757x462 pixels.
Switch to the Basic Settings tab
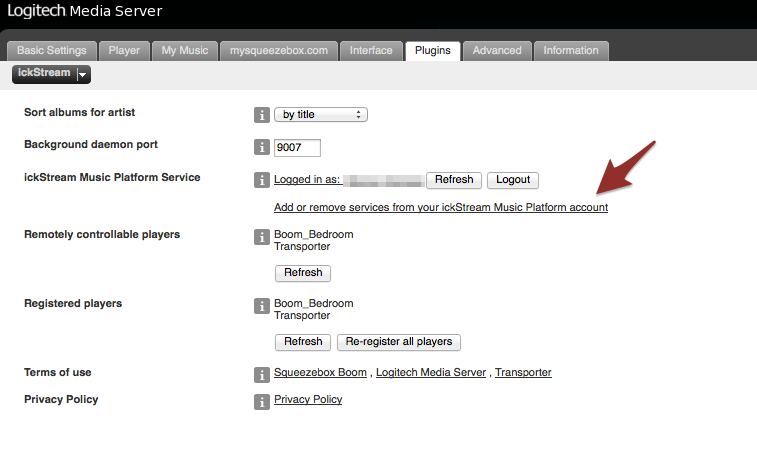(x=52, y=51)
